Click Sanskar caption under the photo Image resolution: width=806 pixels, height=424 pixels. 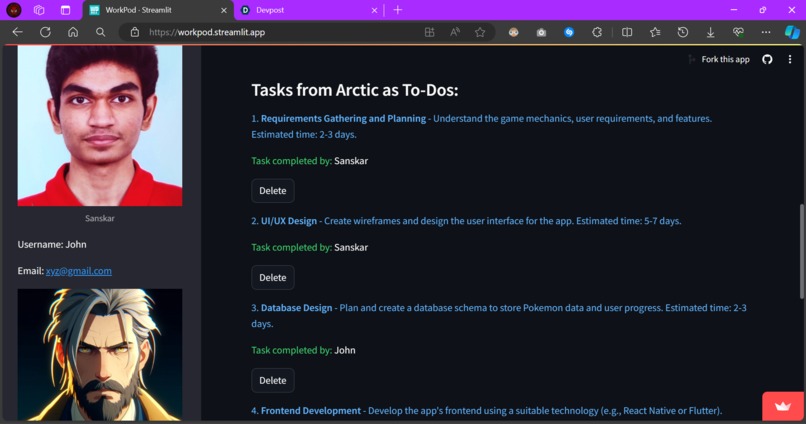100,218
